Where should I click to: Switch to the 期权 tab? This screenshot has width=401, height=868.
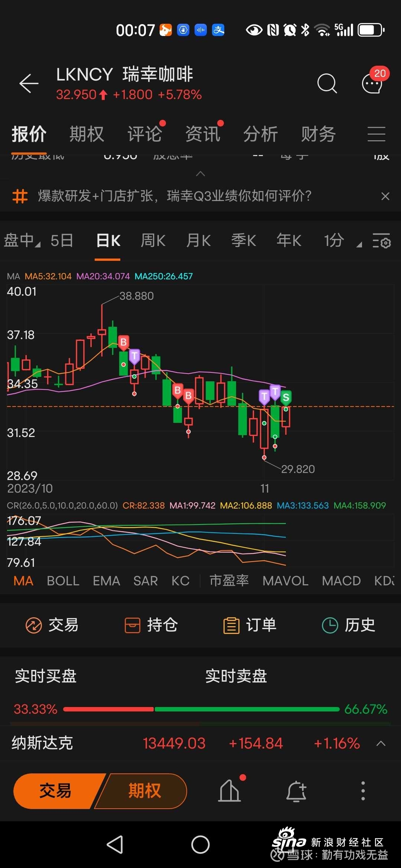[87, 134]
